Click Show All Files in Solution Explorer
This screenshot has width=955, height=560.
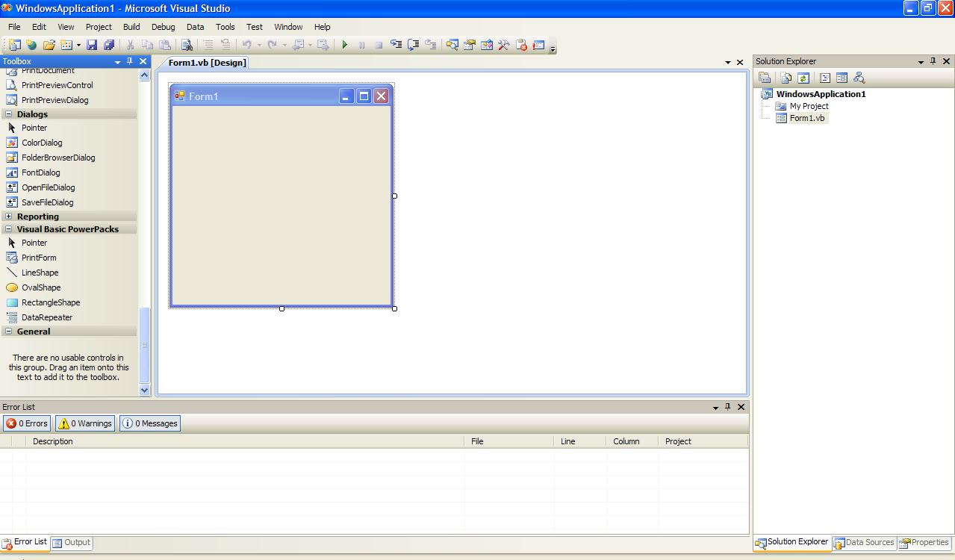point(786,78)
